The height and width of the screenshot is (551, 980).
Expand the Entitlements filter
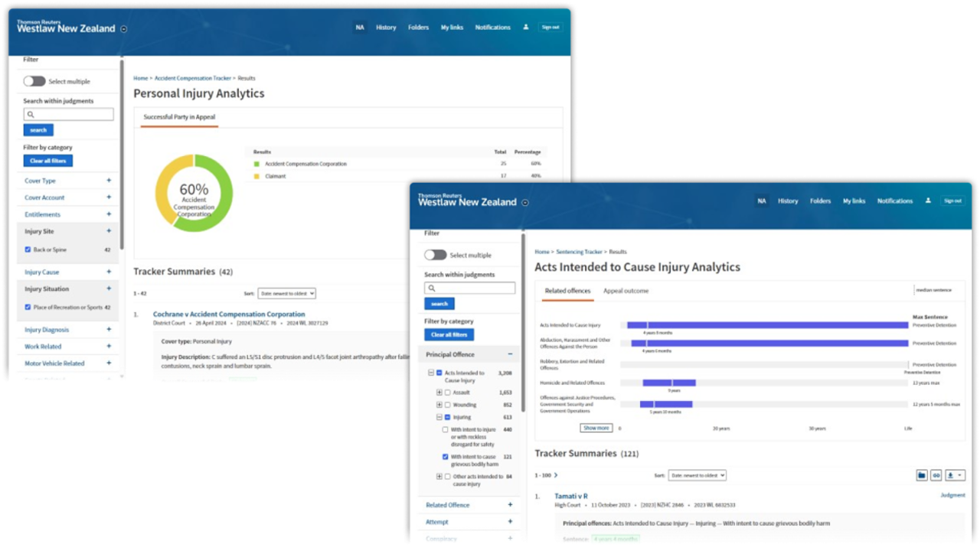[109, 214]
